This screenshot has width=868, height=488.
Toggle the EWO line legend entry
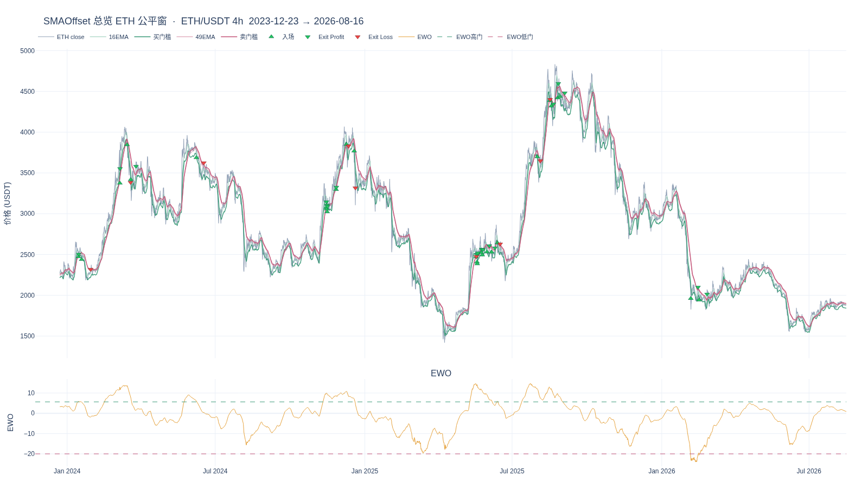tap(415, 37)
